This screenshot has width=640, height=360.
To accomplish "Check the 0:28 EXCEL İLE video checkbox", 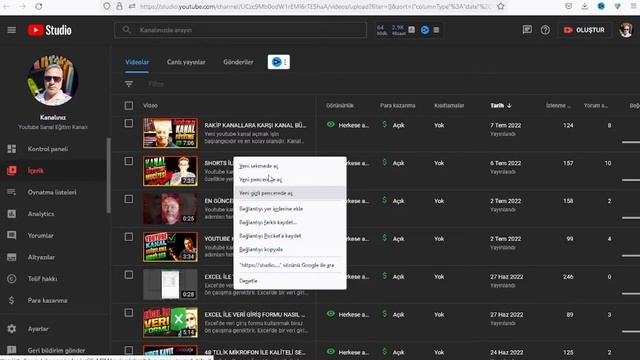I will (x=129, y=275).
